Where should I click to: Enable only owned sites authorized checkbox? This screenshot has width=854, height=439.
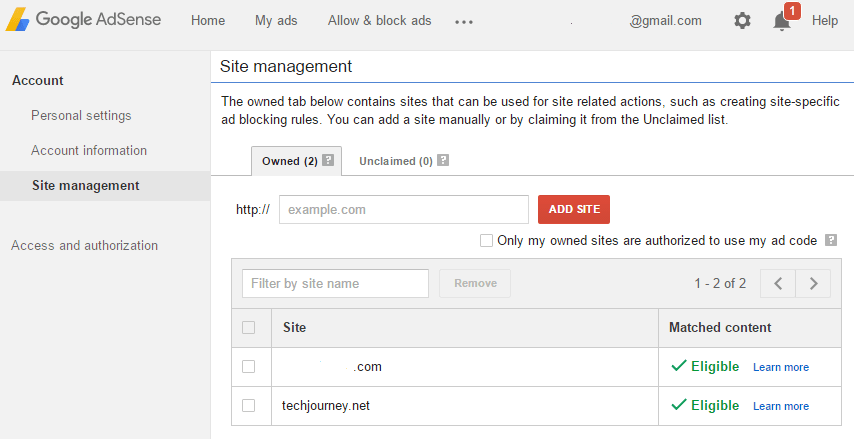(486, 240)
